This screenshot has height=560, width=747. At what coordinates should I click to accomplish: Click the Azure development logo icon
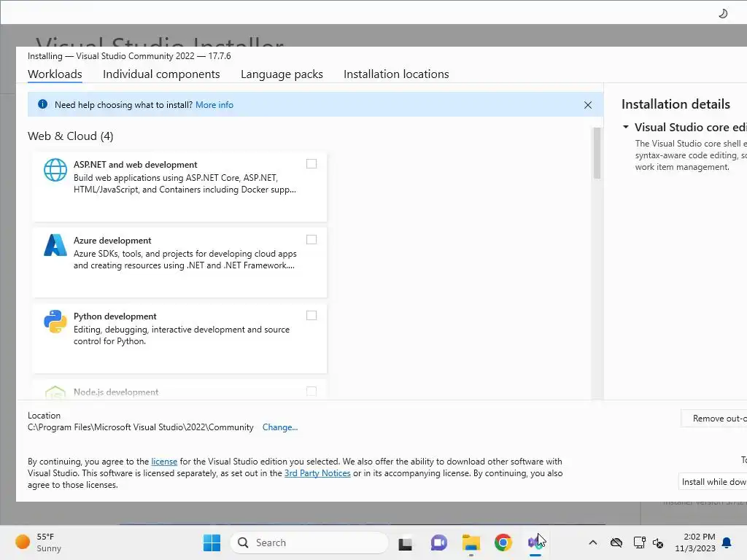point(55,245)
